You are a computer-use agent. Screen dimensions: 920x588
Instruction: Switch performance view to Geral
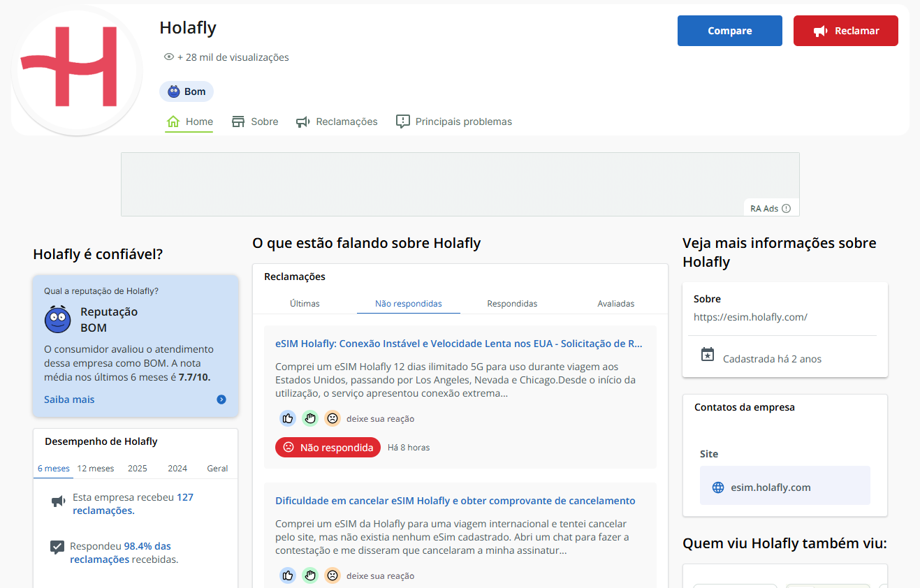(217, 469)
